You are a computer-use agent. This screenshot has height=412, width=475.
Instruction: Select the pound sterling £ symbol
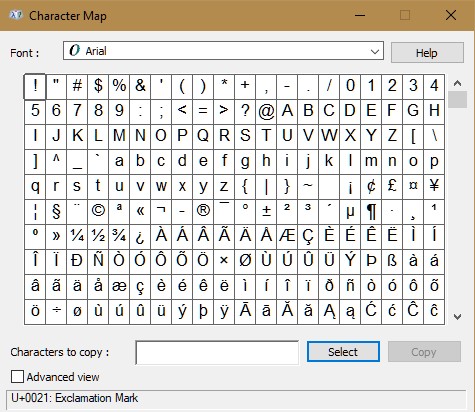click(x=392, y=187)
